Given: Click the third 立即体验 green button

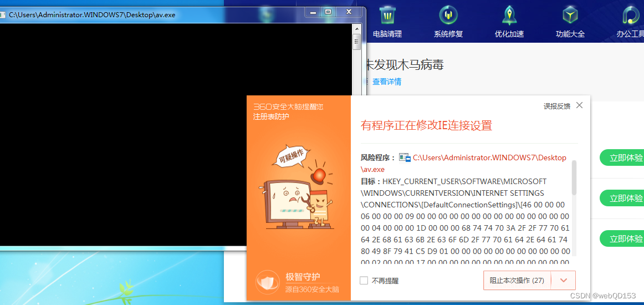Looking at the screenshot, I should 622,238.
